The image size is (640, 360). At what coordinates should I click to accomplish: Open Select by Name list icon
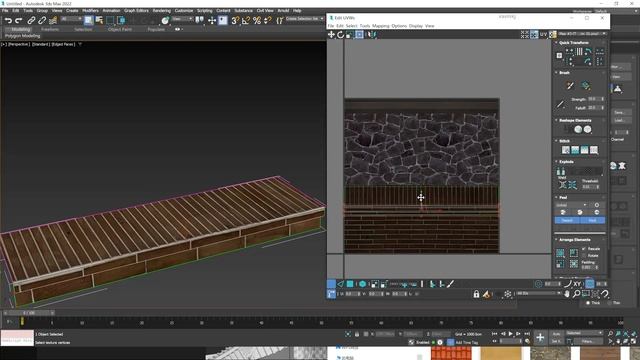99,20
